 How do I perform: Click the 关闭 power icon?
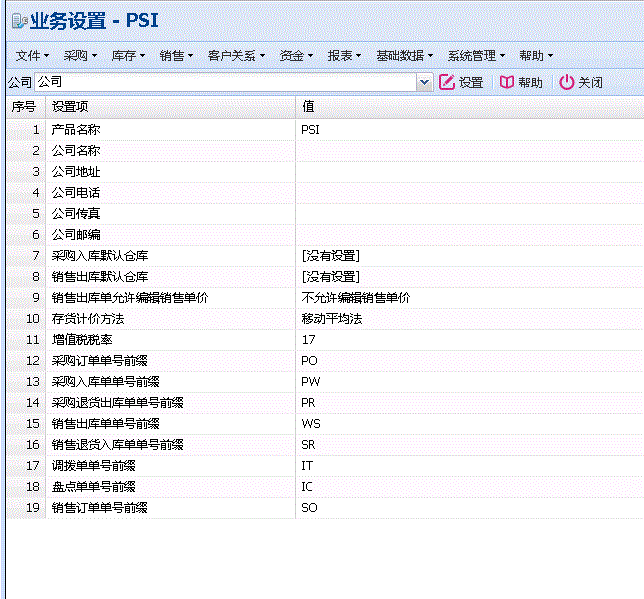tap(567, 82)
